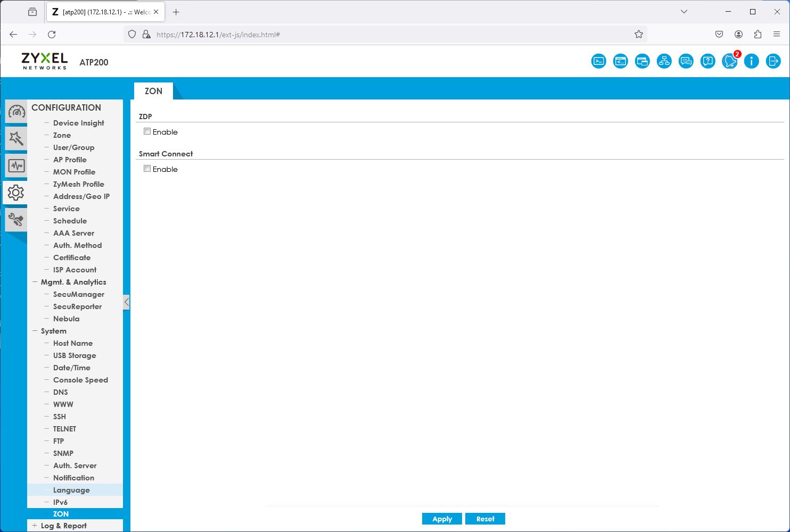
Task: Open the Nebula menu item
Action: click(x=67, y=319)
